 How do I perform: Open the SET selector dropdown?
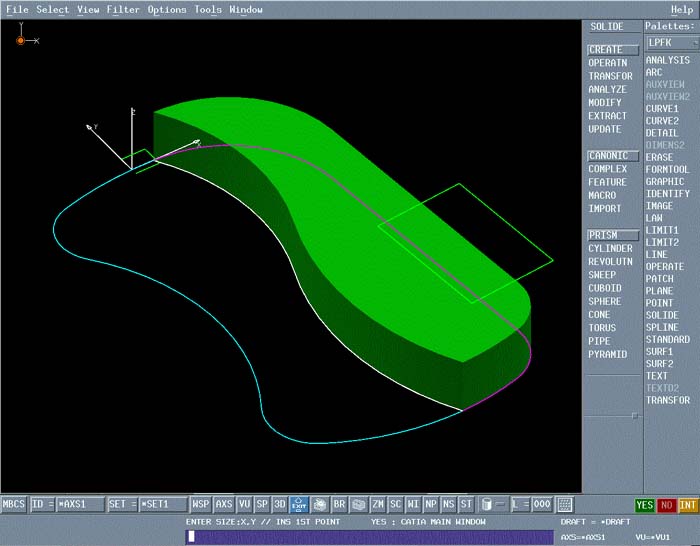[122, 505]
